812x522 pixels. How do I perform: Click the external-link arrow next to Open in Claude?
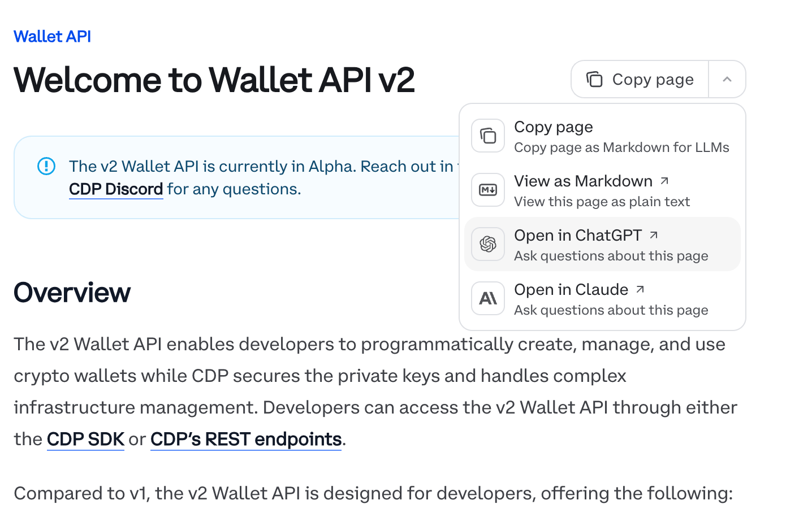pyautogui.click(x=641, y=288)
